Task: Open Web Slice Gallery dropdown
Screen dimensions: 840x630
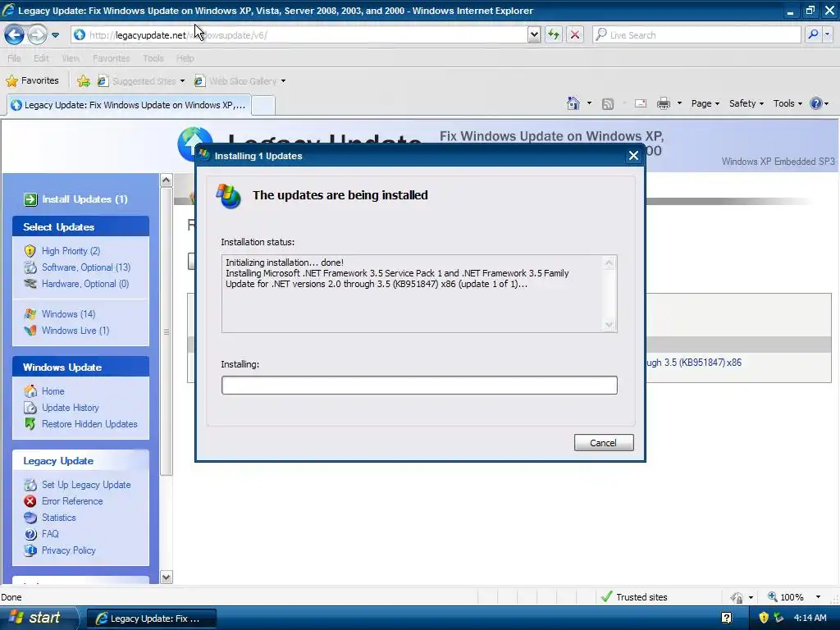Action: [x=240, y=81]
